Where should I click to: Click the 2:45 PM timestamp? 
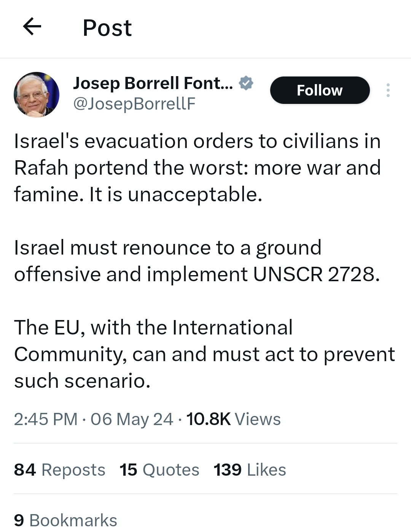tap(46, 419)
